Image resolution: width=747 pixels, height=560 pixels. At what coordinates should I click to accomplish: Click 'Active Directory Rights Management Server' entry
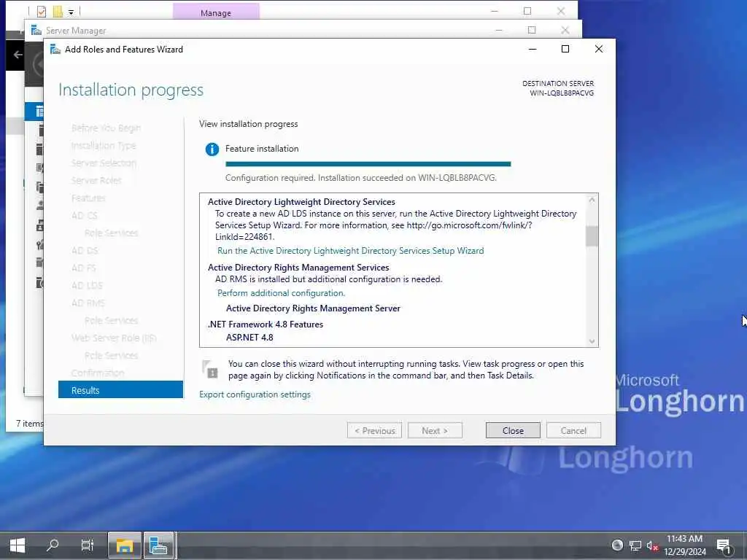pyautogui.click(x=313, y=308)
